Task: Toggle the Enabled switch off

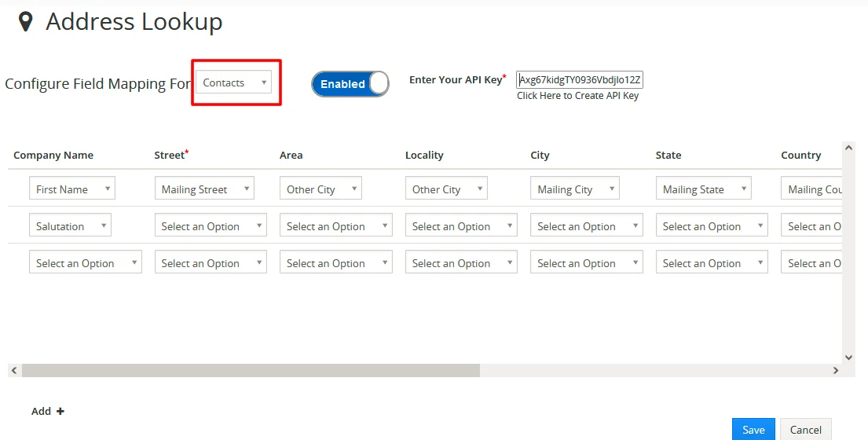Action: (350, 84)
